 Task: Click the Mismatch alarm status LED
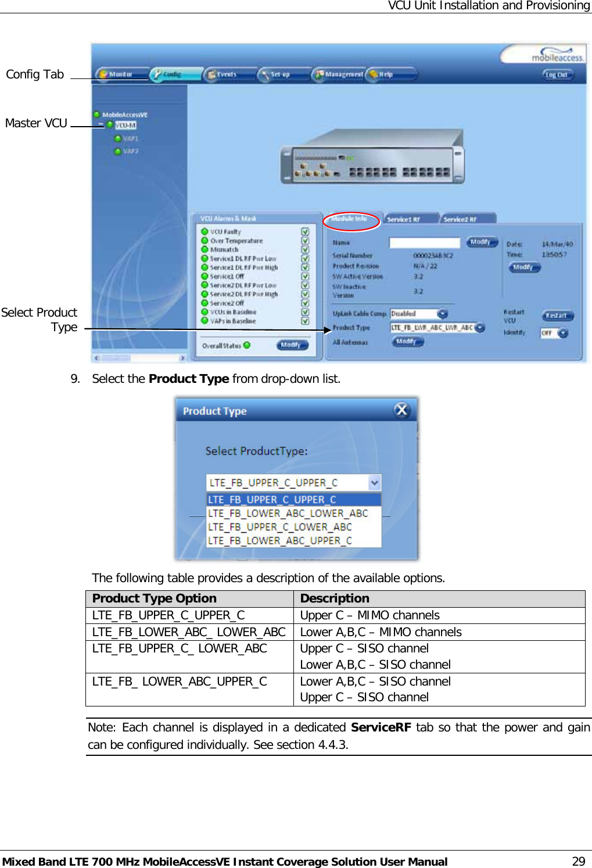(204, 249)
